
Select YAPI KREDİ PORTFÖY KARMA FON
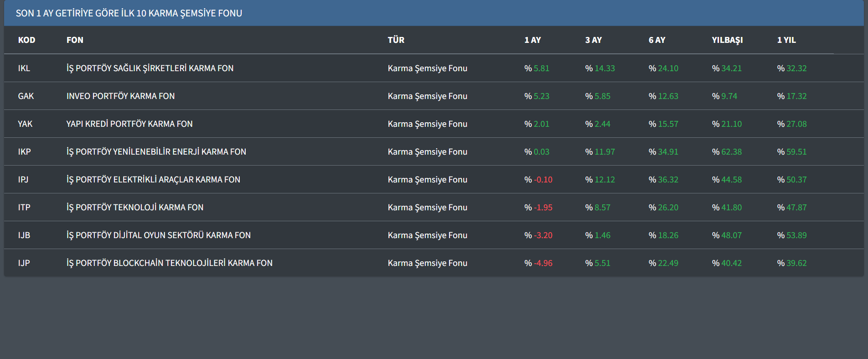tap(129, 124)
